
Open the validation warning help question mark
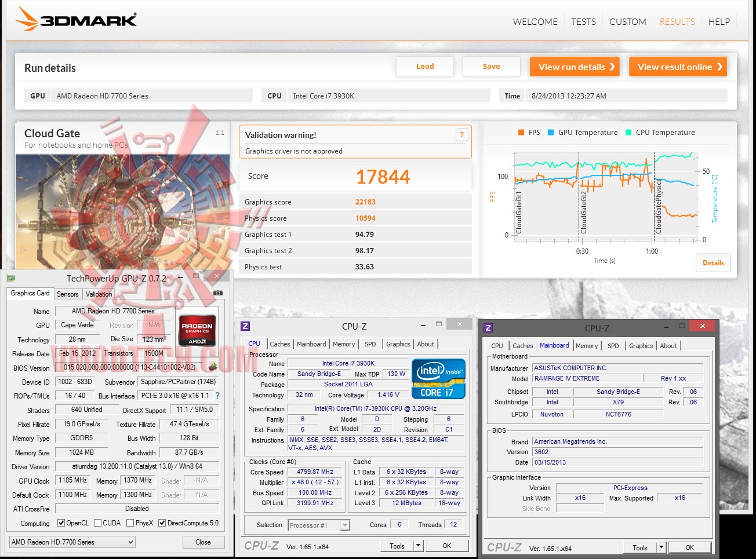[461, 135]
